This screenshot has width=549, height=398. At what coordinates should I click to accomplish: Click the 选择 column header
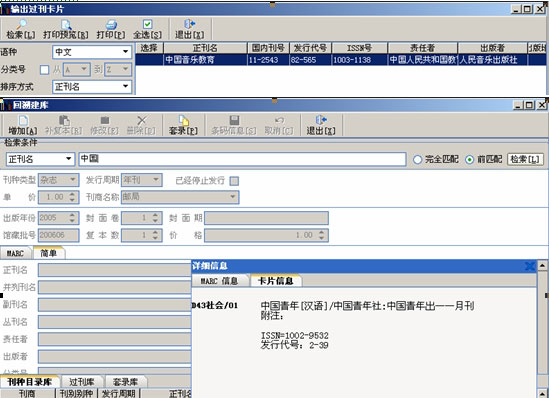pyautogui.click(x=149, y=48)
